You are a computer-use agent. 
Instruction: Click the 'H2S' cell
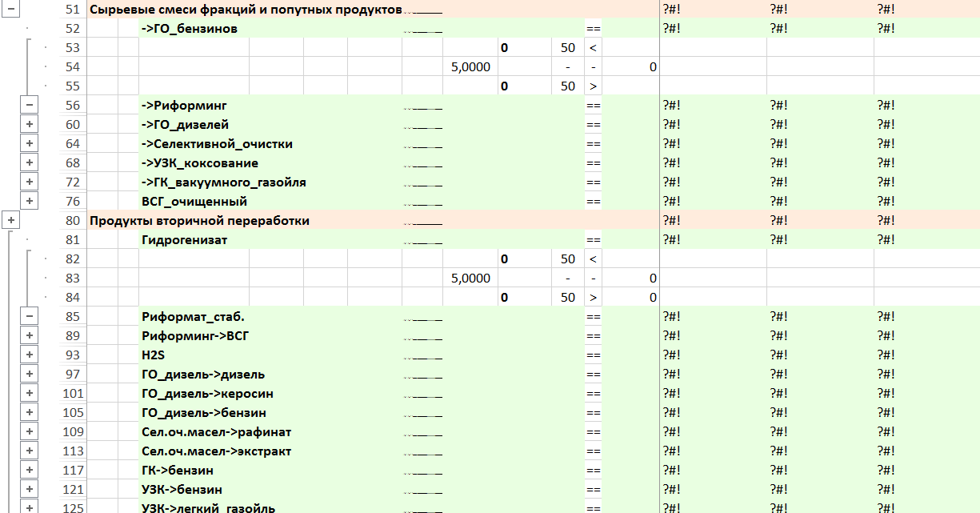coord(154,355)
